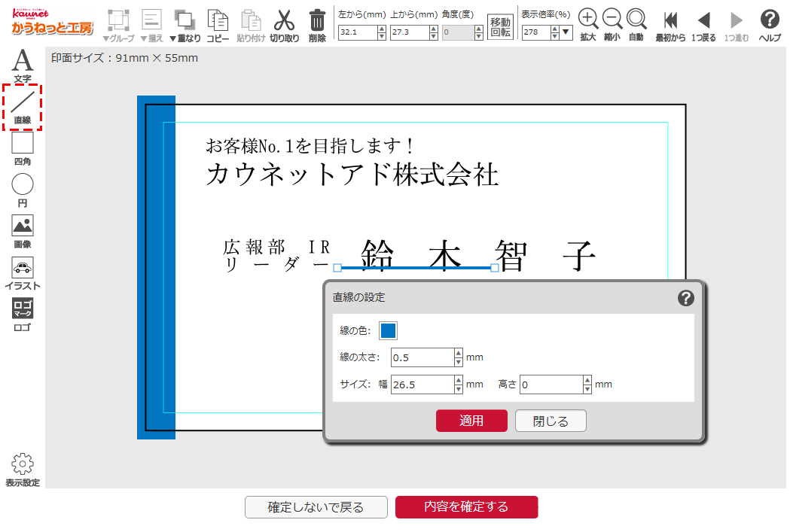
Task: Click the 削除 trash icon
Action: point(317,25)
